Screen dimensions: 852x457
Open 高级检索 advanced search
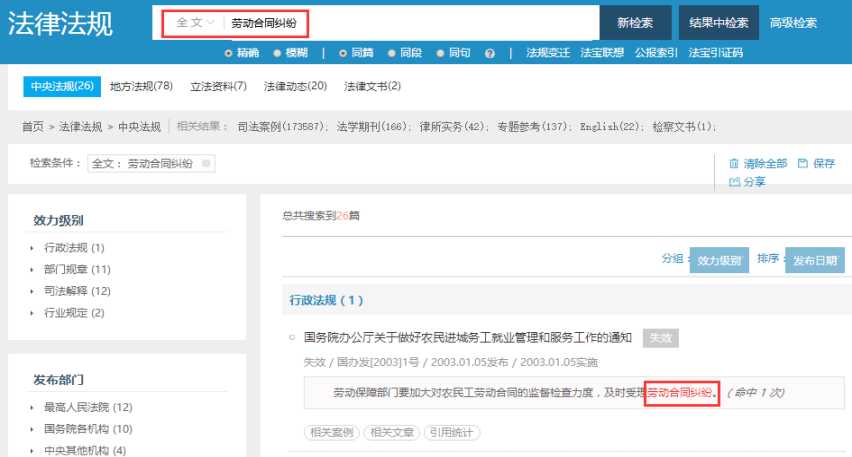click(x=793, y=23)
